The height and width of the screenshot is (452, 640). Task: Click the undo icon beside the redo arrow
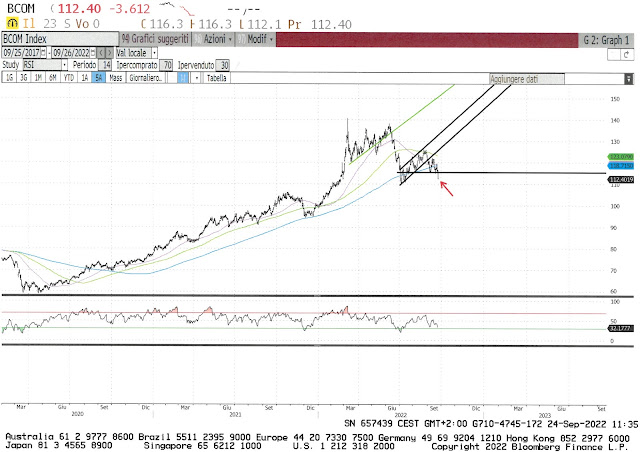click(x=614, y=55)
